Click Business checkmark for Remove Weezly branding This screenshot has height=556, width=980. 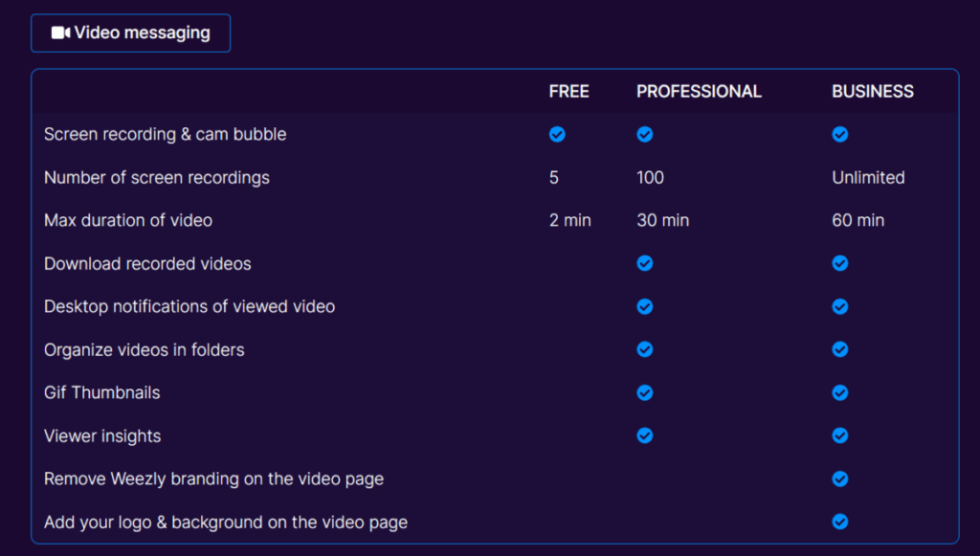(840, 478)
